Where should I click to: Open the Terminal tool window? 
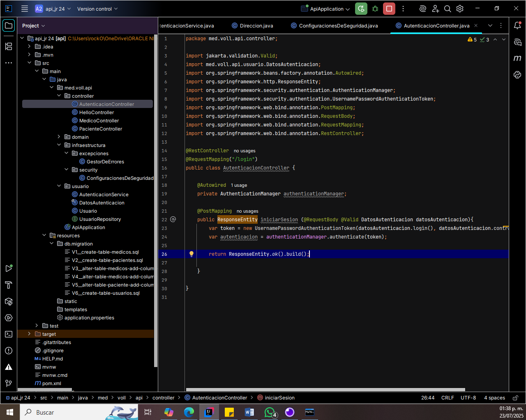pos(9,334)
